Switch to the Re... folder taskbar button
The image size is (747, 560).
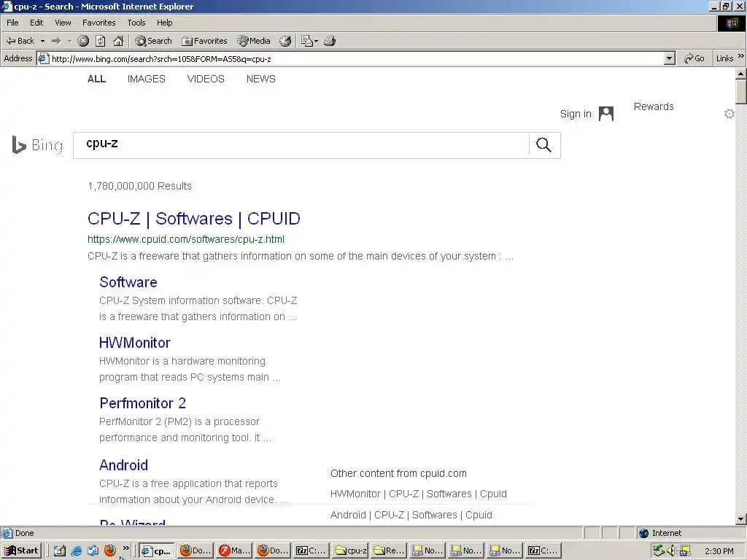click(x=389, y=551)
